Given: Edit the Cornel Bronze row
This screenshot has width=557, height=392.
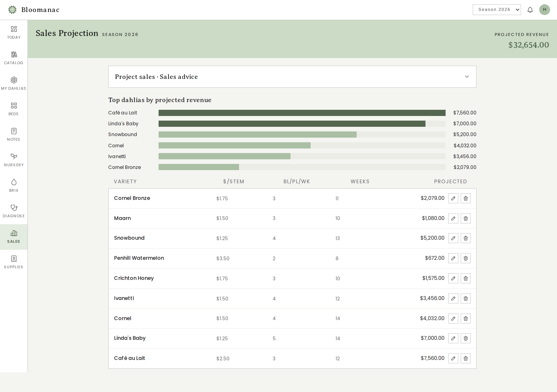Looking at the screenshot, I should point(453,198).
